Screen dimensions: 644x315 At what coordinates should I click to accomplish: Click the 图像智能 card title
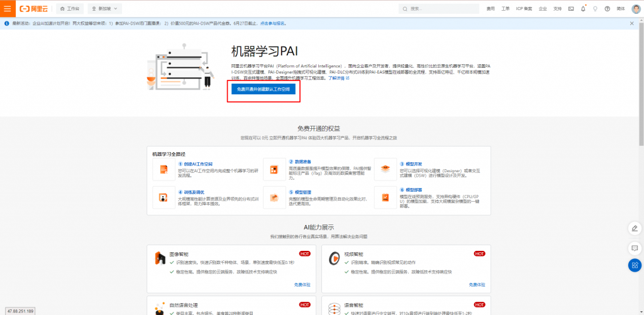179,254
